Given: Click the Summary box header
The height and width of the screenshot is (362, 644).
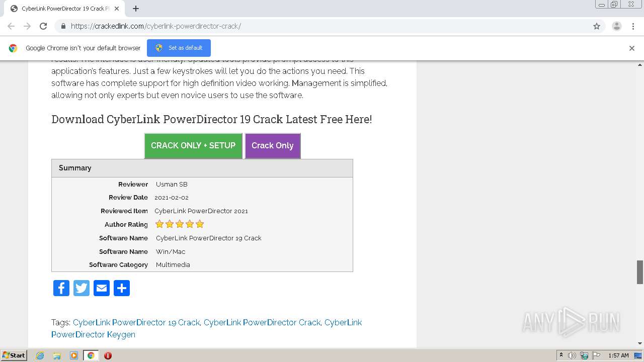Looking at the screenshot, I should [202, 168].
